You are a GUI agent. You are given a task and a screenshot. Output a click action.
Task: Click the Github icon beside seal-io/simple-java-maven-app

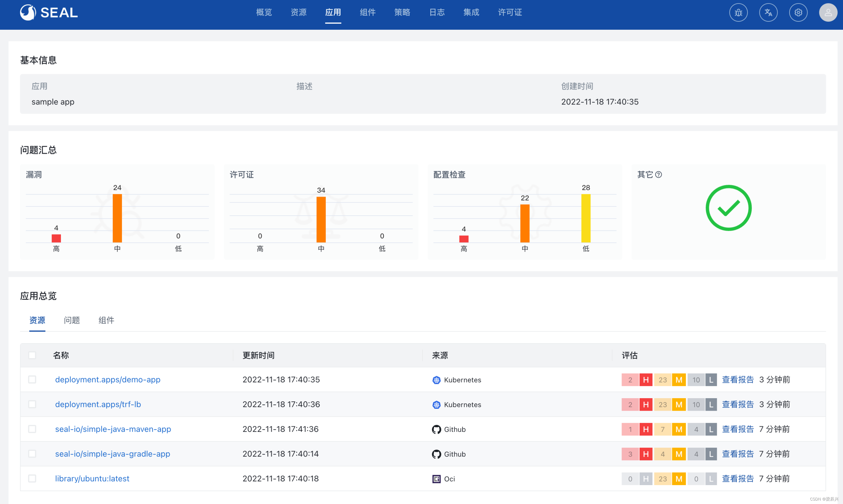pyautogui.click(x=436, y=429)
